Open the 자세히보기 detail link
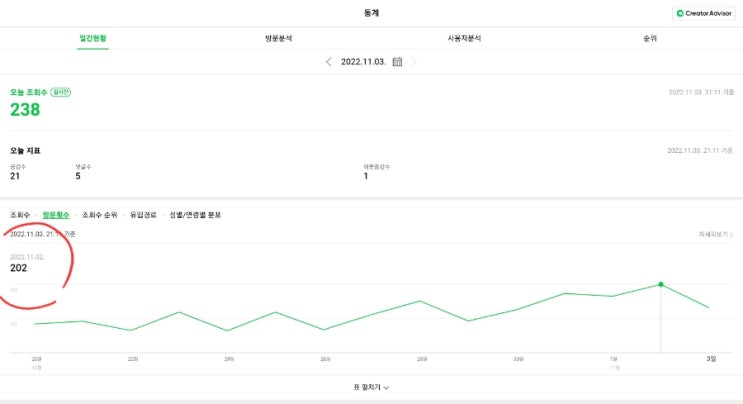743x404 pixels. pyautogui.click(x=716, y=234)
